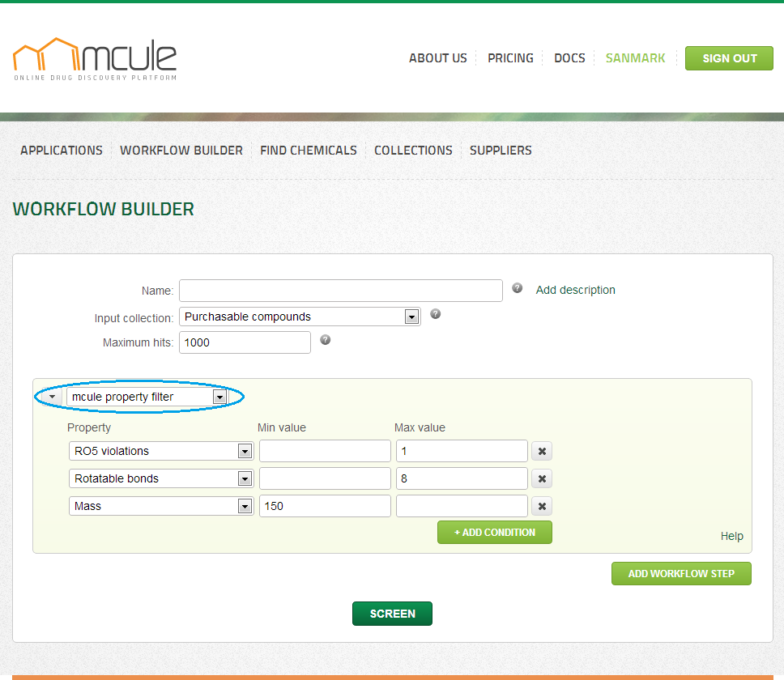Click the Add description link
Screen dimensions: 784x680
575,290
